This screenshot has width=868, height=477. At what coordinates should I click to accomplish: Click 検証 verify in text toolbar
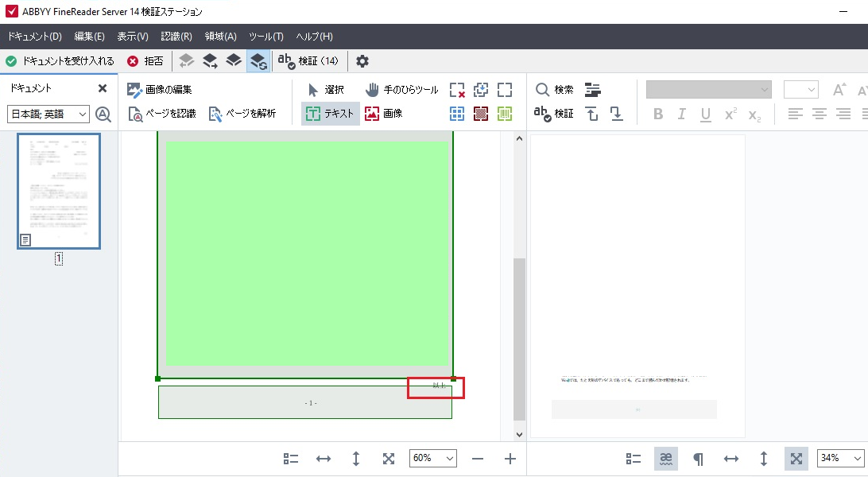point(554,114)
